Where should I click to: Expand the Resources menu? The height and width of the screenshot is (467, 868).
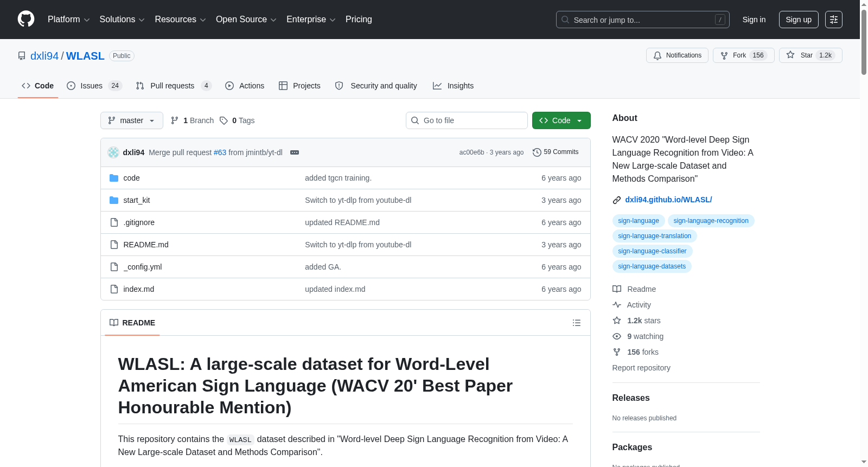tap(181, 20)
